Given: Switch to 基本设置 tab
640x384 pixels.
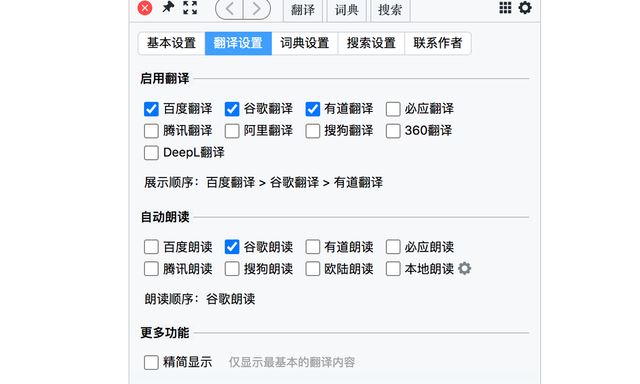Looking at the screenshot, I should pos(171,43).
